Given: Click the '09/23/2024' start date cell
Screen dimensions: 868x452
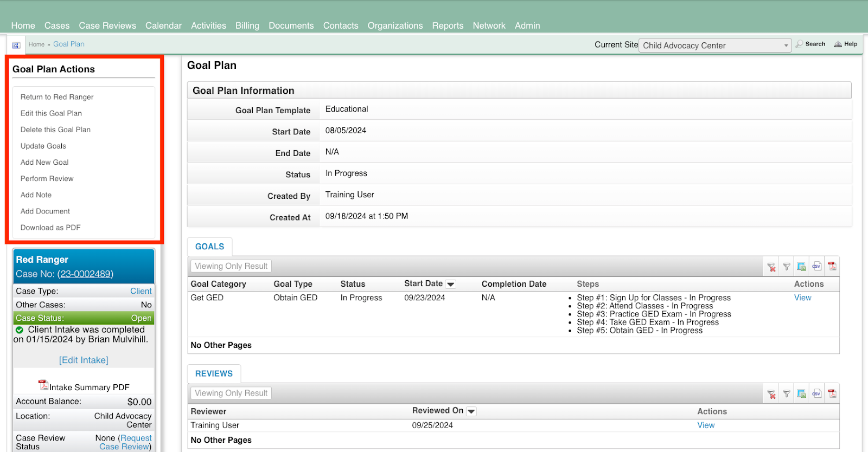Looking at the screenshot, I should tap(424, 298).
